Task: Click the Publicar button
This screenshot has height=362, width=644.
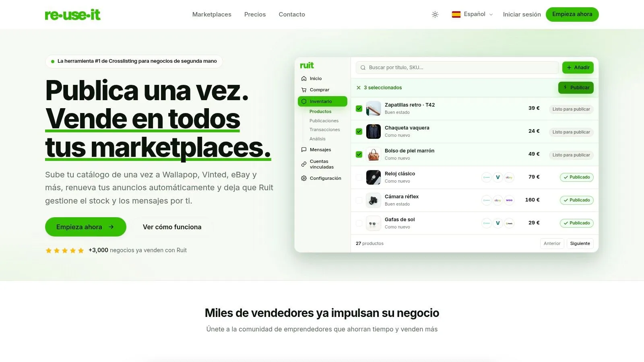Action: pos(576,88)
